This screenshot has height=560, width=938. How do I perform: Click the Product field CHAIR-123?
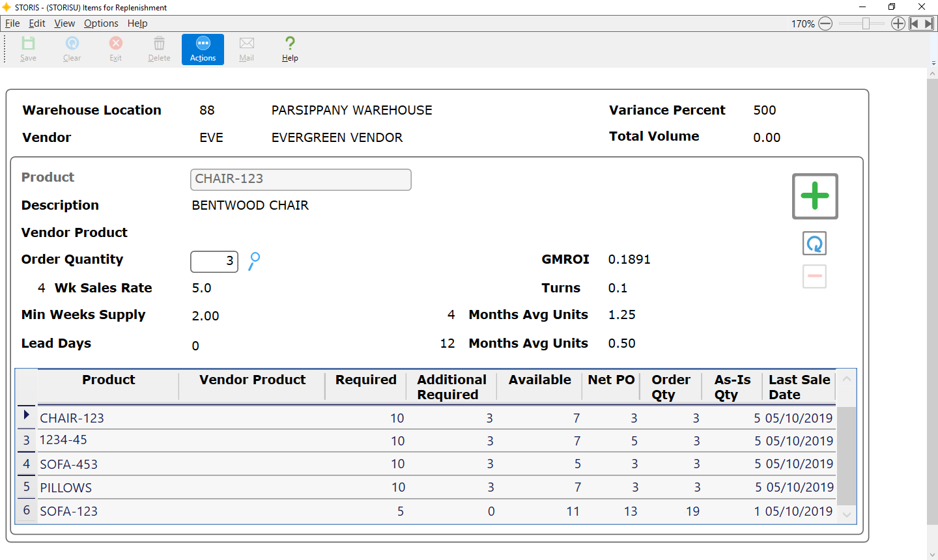[301, 180]
